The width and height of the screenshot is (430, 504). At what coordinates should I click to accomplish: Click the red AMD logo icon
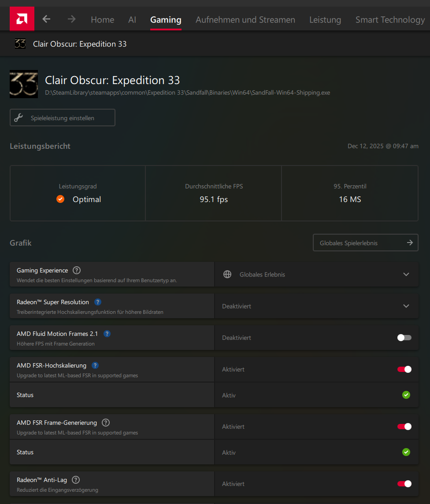pos(22,18)
